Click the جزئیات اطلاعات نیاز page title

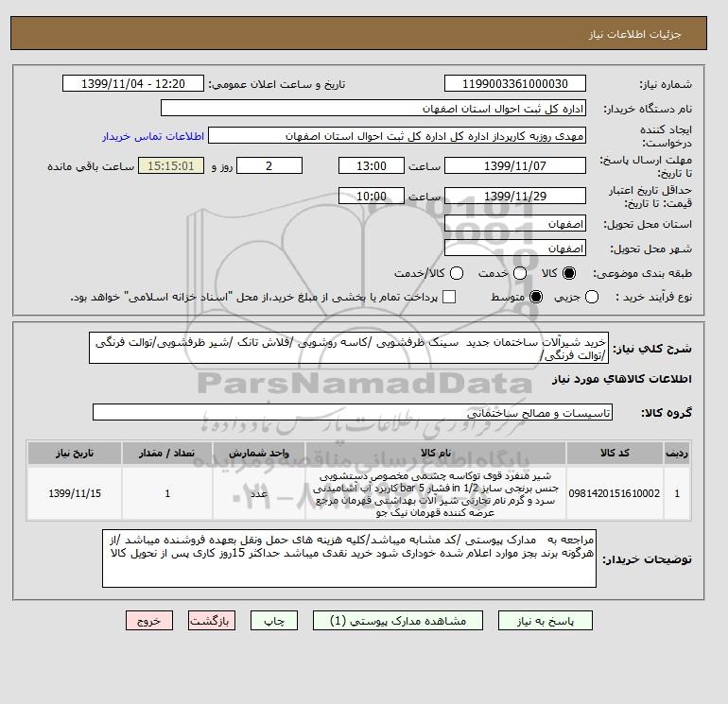tap(634, 34)
